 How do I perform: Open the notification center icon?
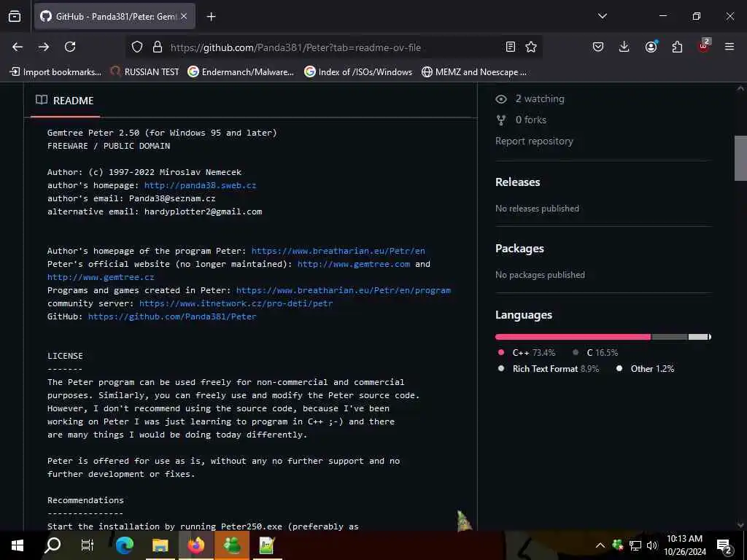click(724, 545)
